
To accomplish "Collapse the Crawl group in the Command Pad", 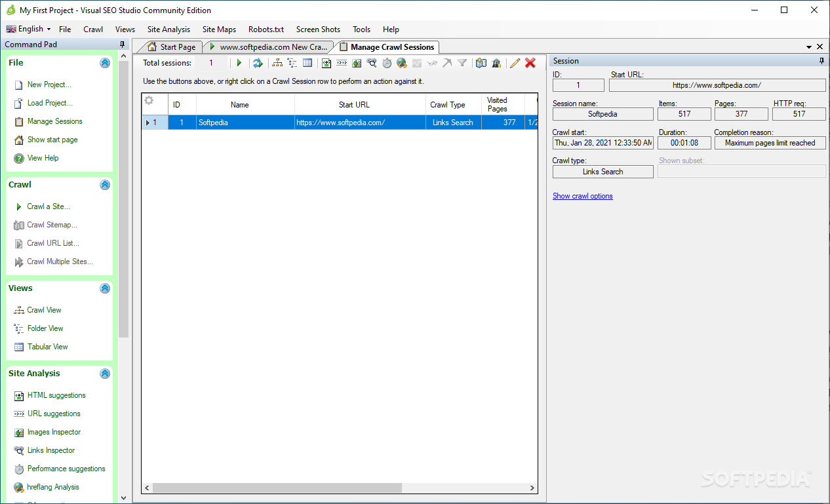I will coord(105,185).
